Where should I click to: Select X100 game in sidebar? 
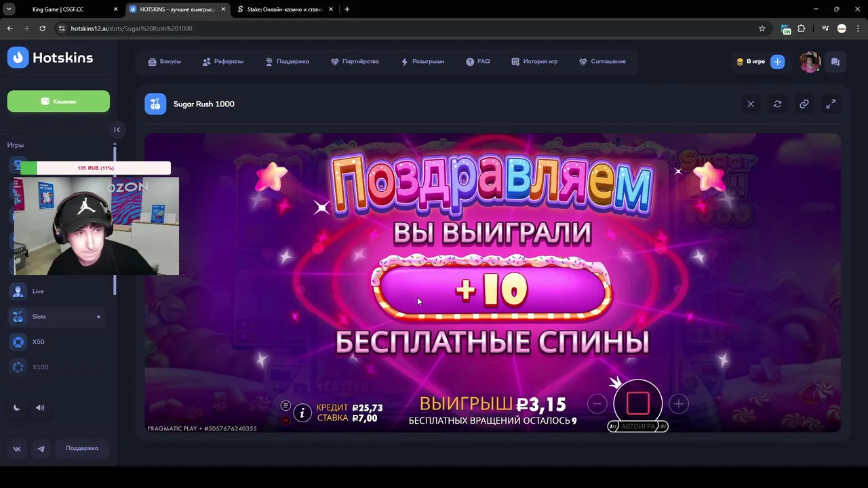57,367
